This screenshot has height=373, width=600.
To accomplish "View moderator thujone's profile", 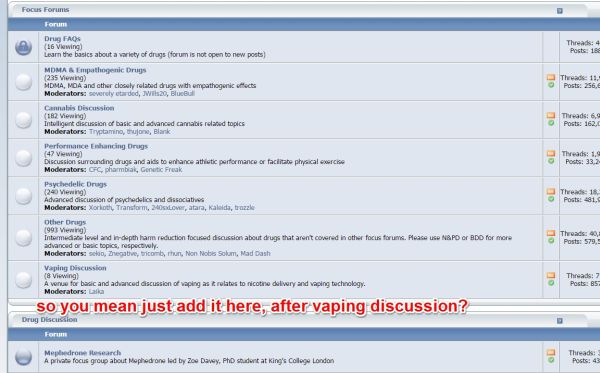I will click(138, 132).
